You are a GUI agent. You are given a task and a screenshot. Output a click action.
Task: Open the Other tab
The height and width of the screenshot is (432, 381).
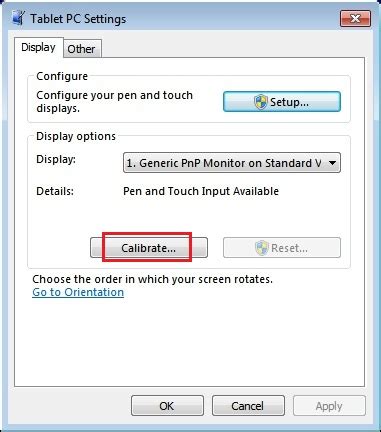point(82,49)
